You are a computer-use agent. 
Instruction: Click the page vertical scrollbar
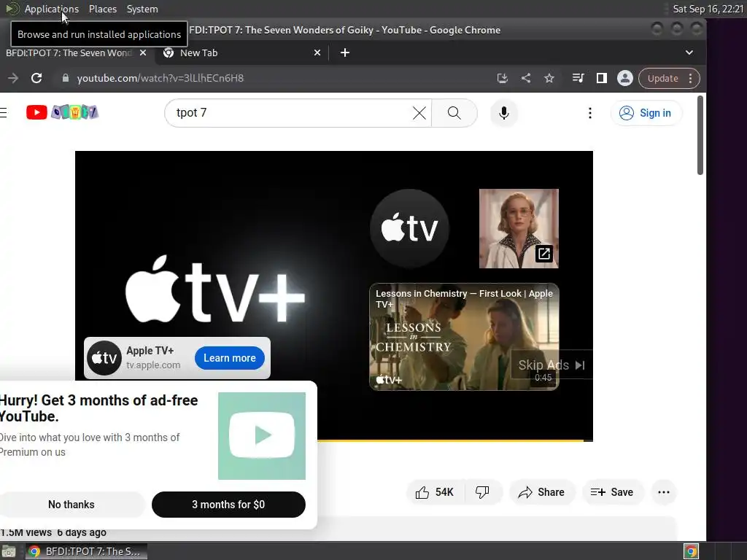700,136
